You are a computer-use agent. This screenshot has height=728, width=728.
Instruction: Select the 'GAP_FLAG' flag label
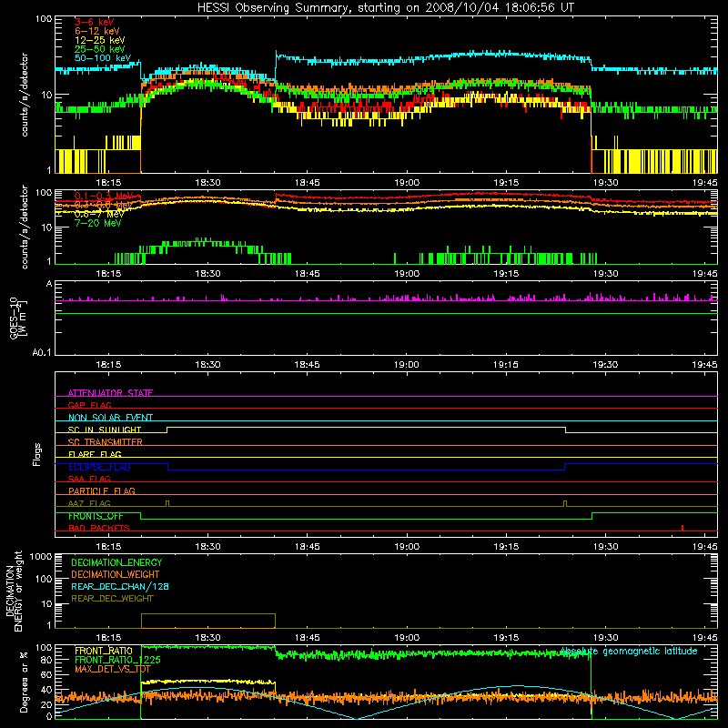tap(89, 405)
